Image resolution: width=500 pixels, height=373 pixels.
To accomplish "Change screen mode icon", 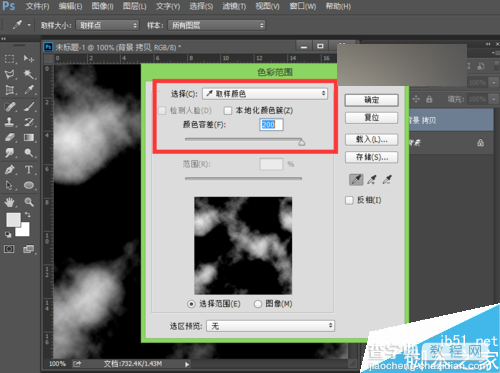I will click(x=29, y=249).
